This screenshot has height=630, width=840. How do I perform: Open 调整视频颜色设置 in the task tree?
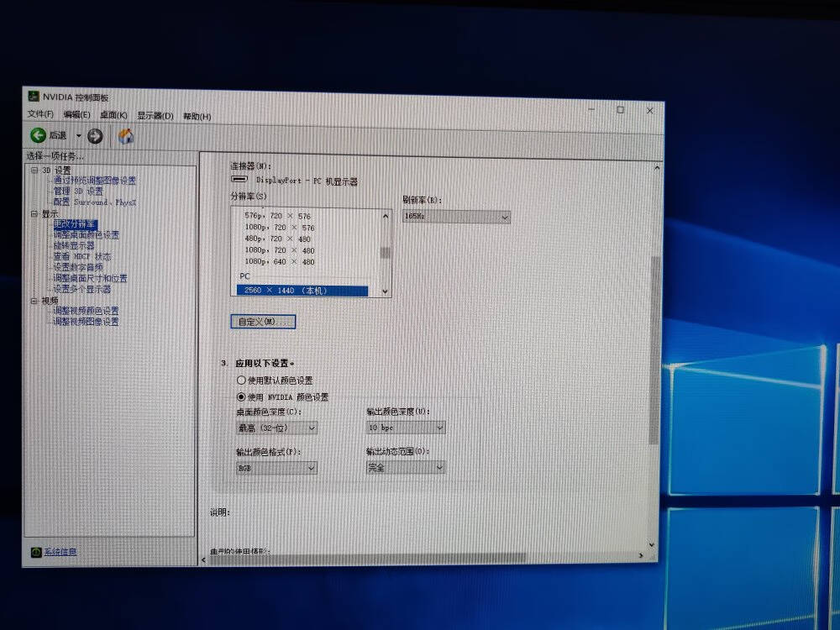coord(86,311)
